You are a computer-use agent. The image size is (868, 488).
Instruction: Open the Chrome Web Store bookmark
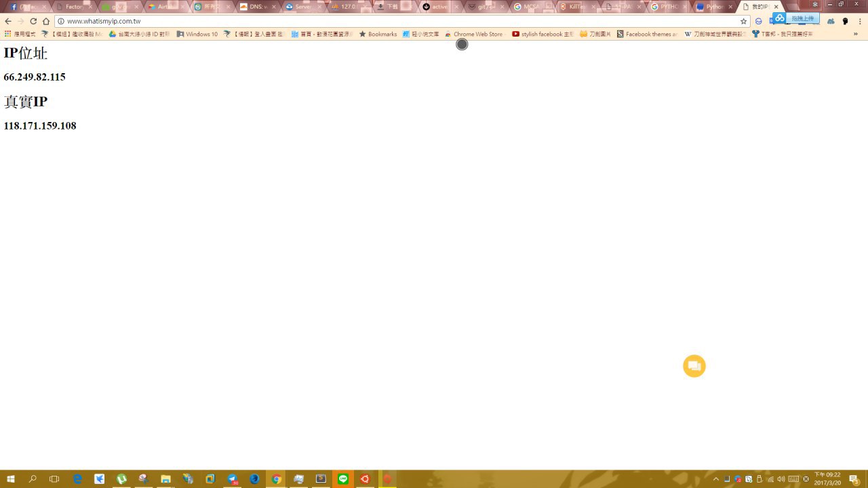pyautogui.click(x=473, y=34)
